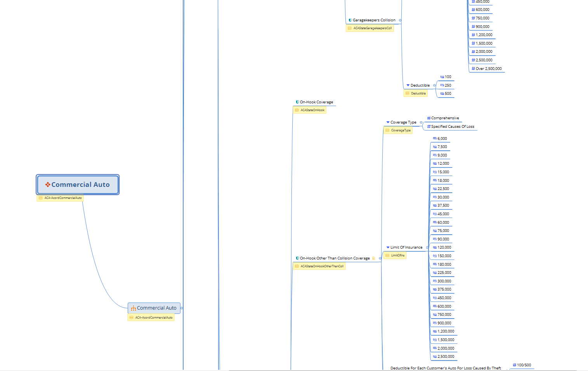588x371 pixels.
Task: Click the ACAStateGaragekeepersColl yellow tag
Action: [x=372, y=28]
